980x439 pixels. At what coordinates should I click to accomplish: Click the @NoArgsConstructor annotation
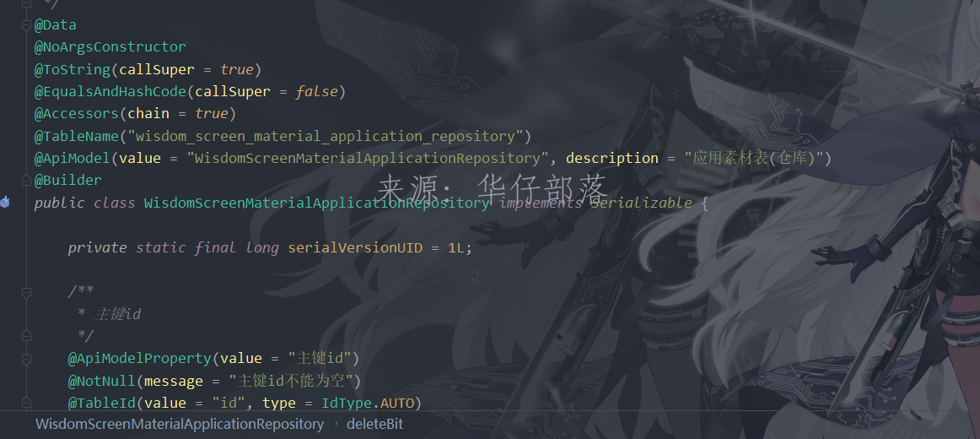[x=110, y=47]
